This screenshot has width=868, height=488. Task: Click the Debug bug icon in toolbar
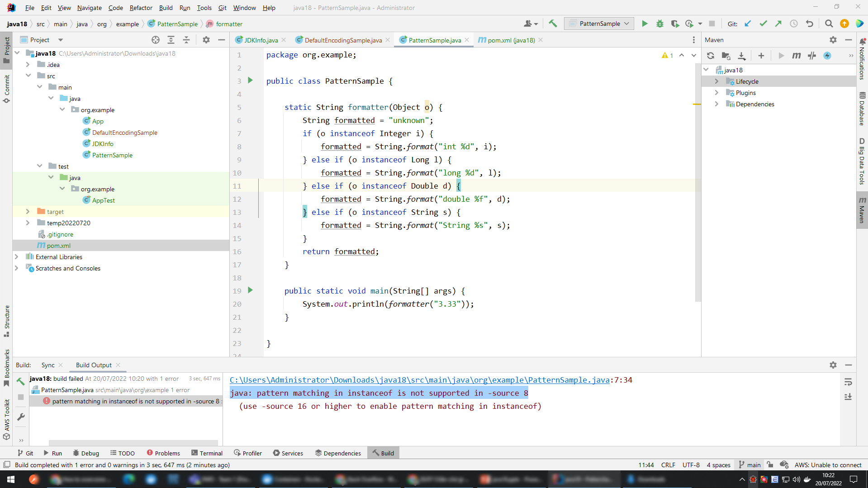coord(660,24)
